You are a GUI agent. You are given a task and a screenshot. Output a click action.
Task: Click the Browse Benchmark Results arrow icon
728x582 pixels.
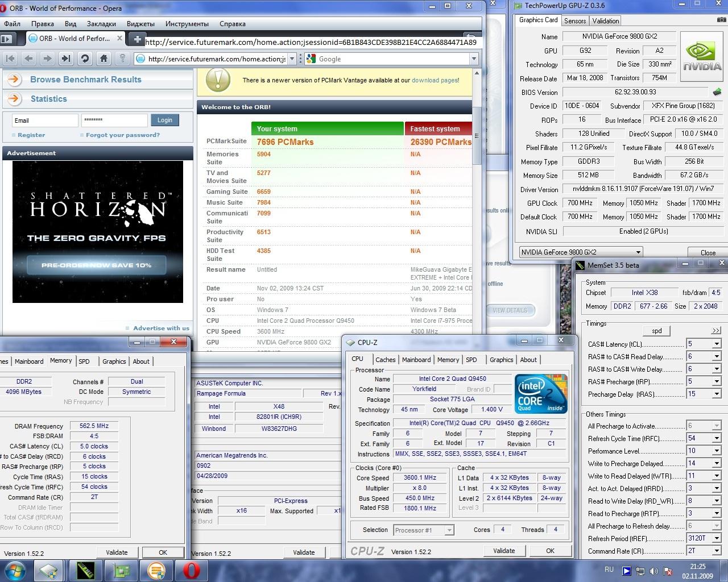click(14, 80)
